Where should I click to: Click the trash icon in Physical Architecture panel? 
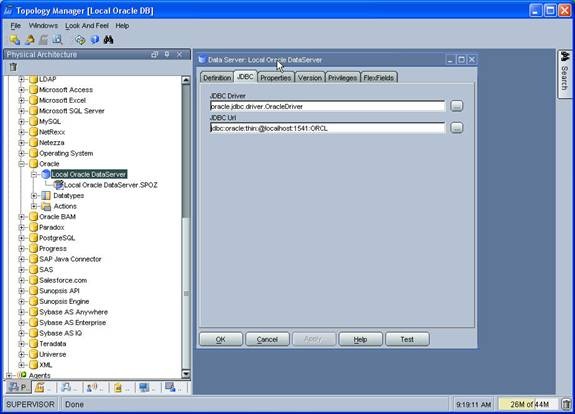[13, 67]
